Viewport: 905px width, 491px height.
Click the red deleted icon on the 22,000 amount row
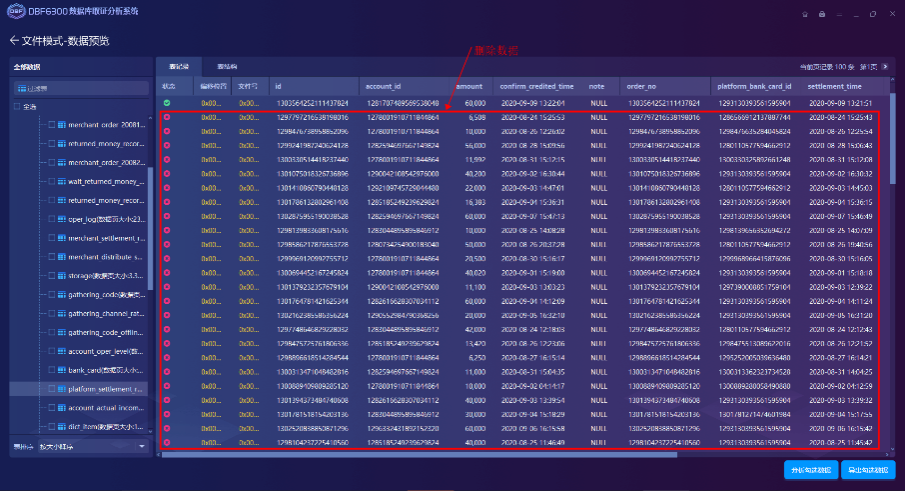click(167, 188)
